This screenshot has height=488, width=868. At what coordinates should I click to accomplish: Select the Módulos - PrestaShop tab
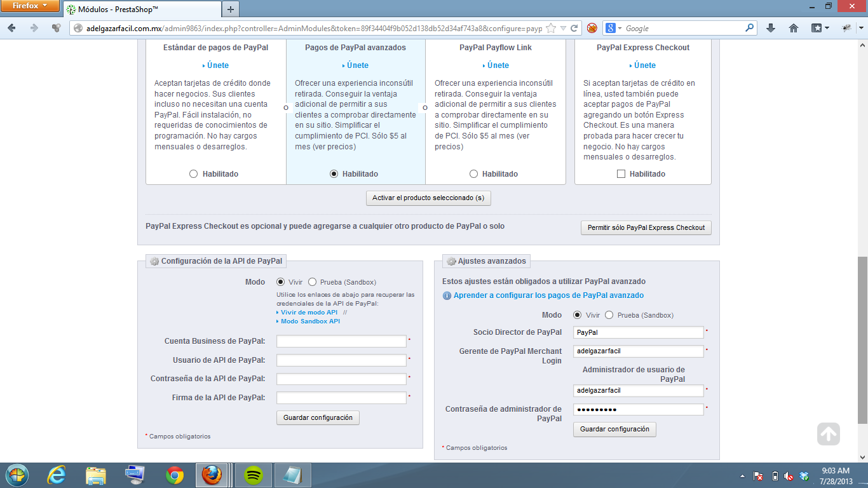pos(142,10)
